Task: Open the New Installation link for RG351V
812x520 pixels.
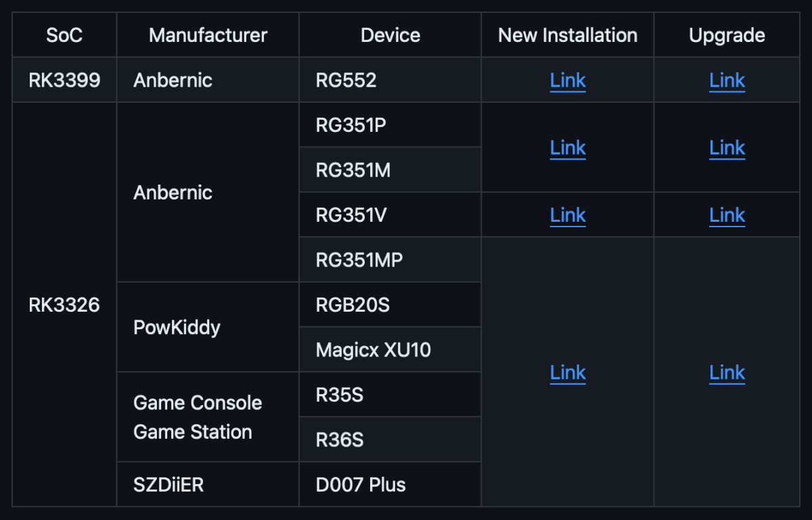Action: (x=568, y=214)
